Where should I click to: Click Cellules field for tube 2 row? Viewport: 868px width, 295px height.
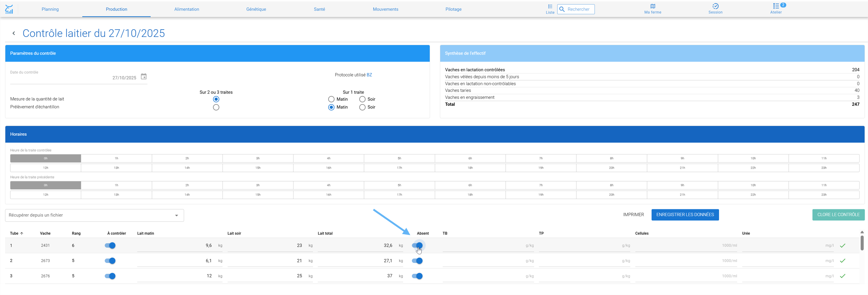click(686, 261)
